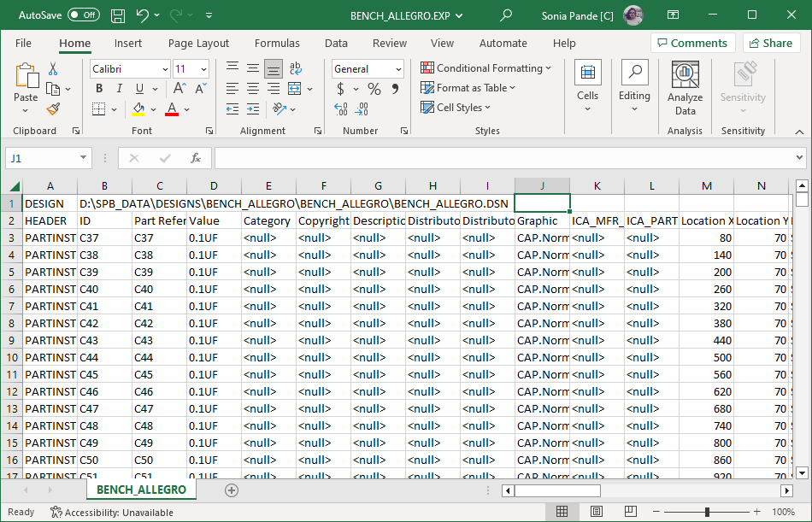Open the Formulas ribbon tab
Viewport: 812px width, 522px height.
pyautogui.click(x=277, y=44)
